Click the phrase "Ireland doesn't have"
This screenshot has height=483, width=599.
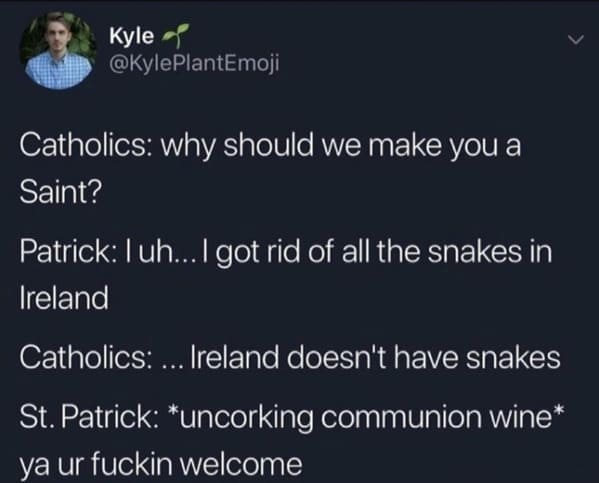click(324, 358)
